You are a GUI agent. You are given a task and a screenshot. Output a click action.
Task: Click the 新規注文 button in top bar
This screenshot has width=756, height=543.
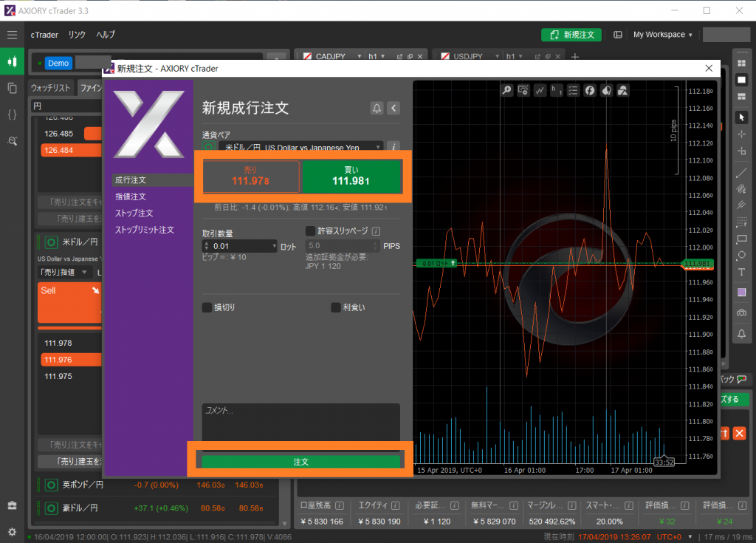(571, 35)
